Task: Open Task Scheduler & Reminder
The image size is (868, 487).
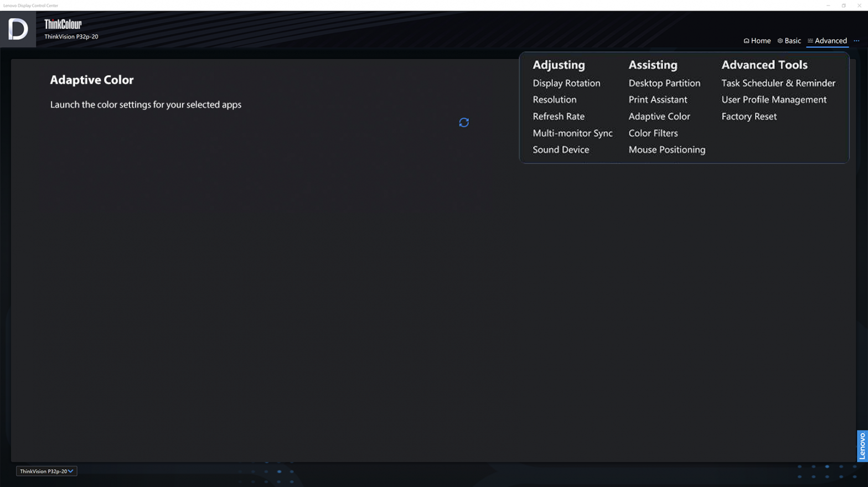Action: tap(778, 83)
